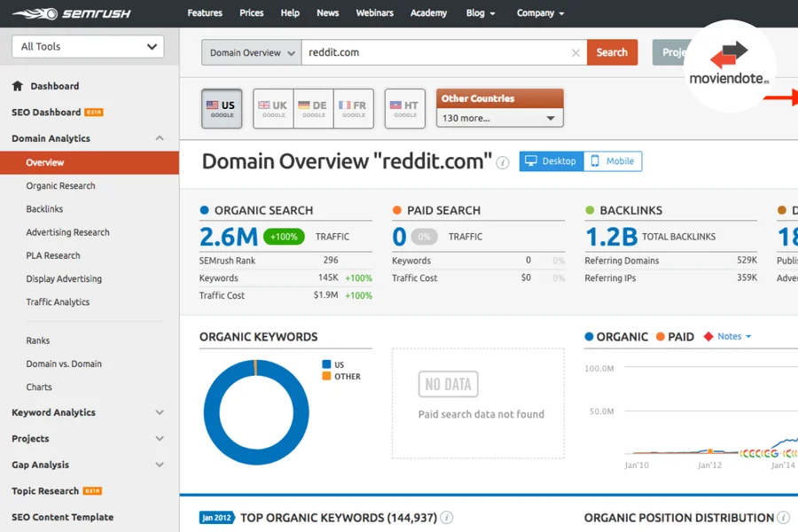Toggle the US Google database button

click(x=221, y=108)
